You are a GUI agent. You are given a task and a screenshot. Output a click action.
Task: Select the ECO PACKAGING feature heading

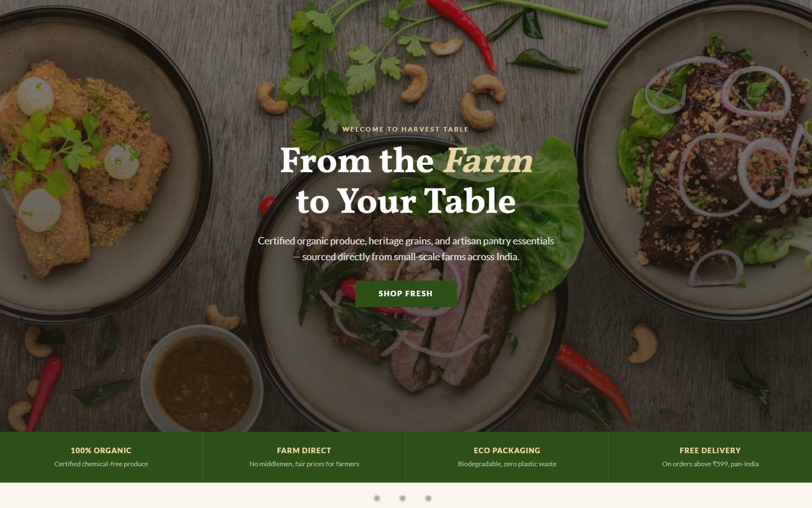point(507,450)
